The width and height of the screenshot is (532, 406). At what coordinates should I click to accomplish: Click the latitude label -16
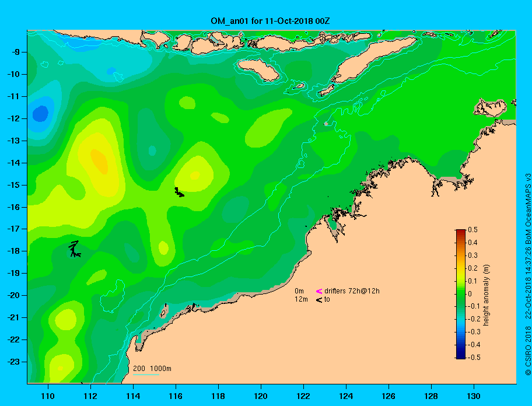[x=13, y=207]
